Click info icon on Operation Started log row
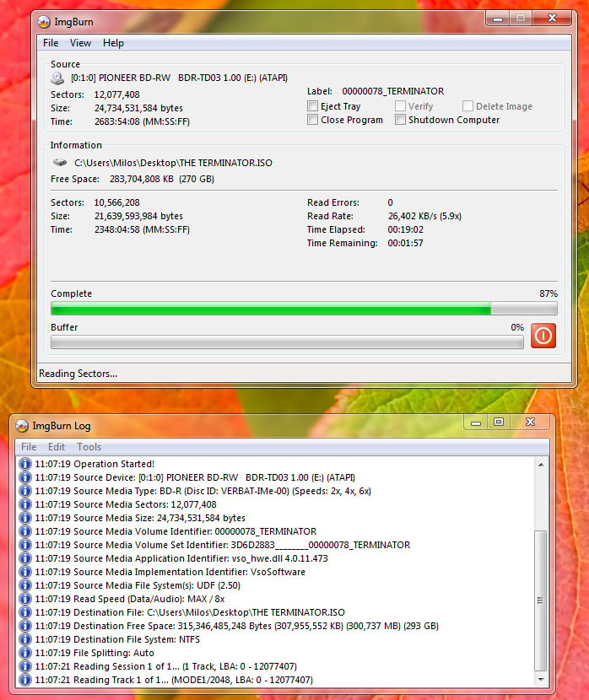 click(x=25, y=464)
